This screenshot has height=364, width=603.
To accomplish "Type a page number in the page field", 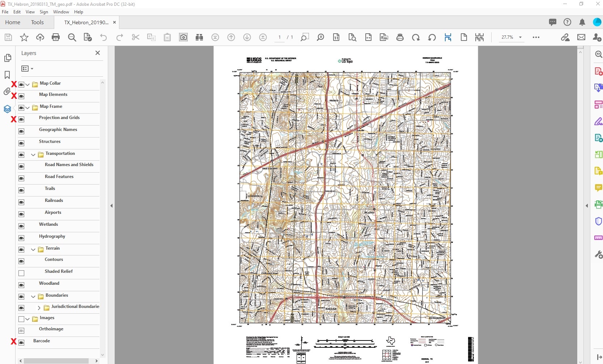I will click(279, 37).
